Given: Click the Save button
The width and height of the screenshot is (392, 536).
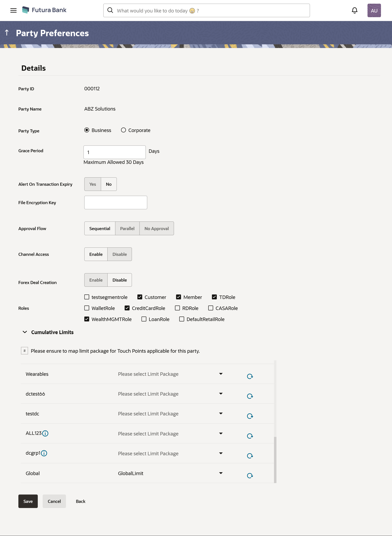Looking at the screenshot, I should 28,501.
